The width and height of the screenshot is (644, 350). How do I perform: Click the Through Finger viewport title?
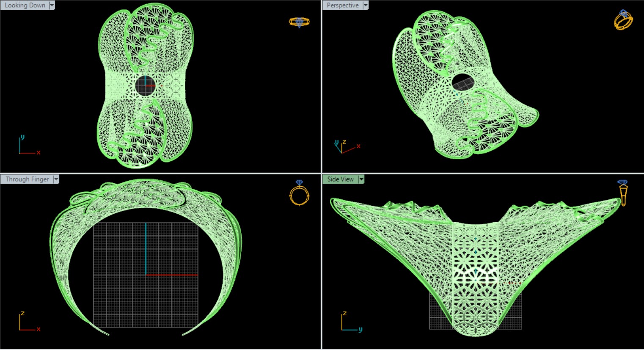tap(27, 179)
